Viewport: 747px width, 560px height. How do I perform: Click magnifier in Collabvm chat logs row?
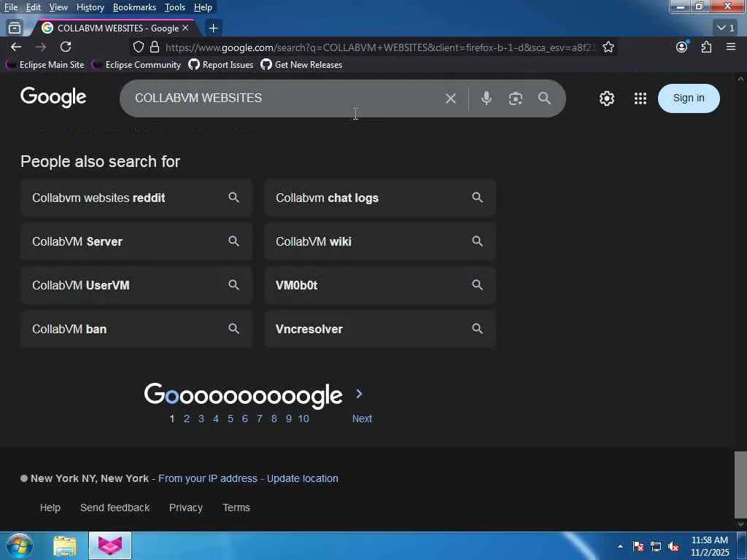(477, 197)
